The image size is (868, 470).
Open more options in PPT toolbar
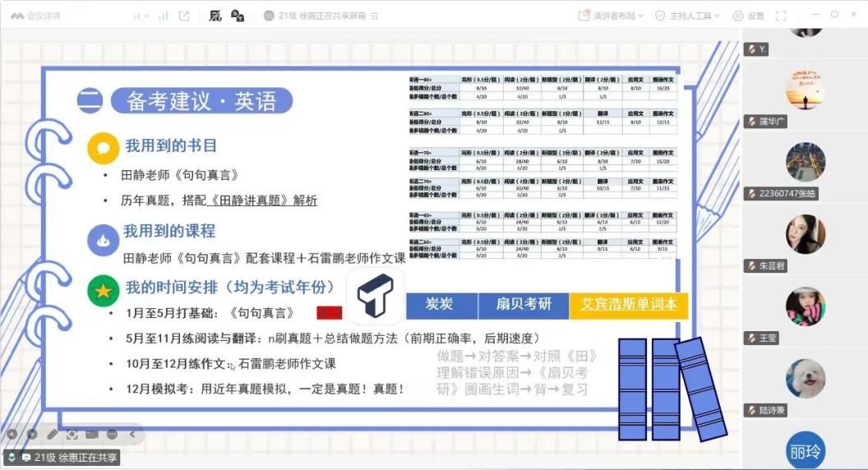pos(112,434)
